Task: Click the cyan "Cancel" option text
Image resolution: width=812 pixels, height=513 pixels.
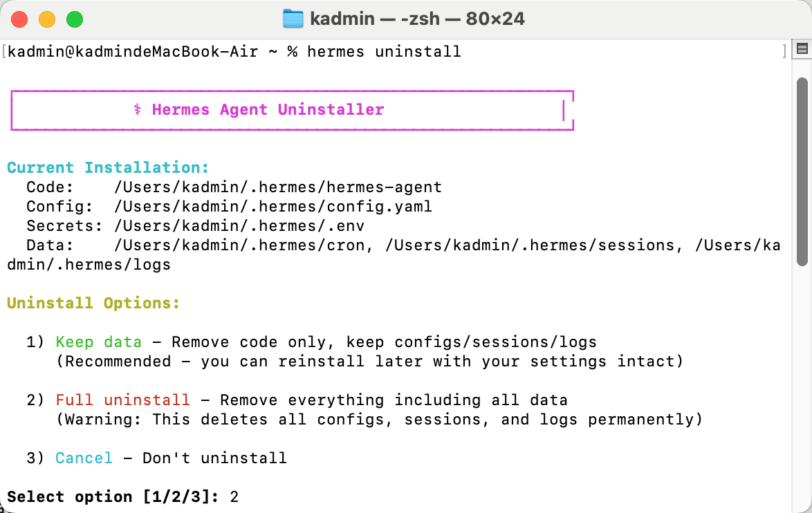Action: pos(84,458)
